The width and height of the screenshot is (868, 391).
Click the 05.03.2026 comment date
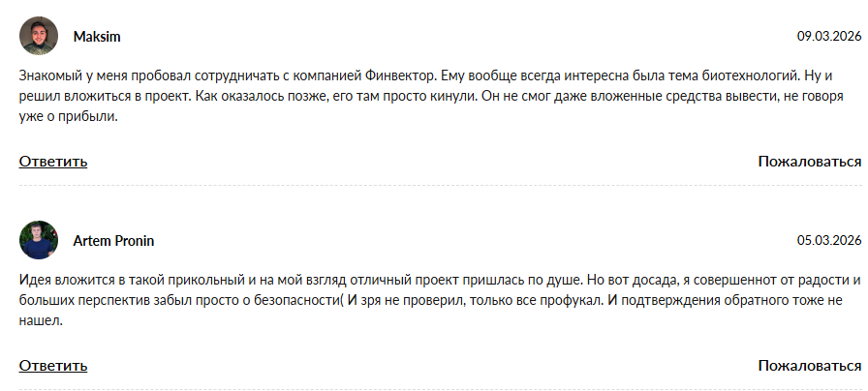click(829, 241)
